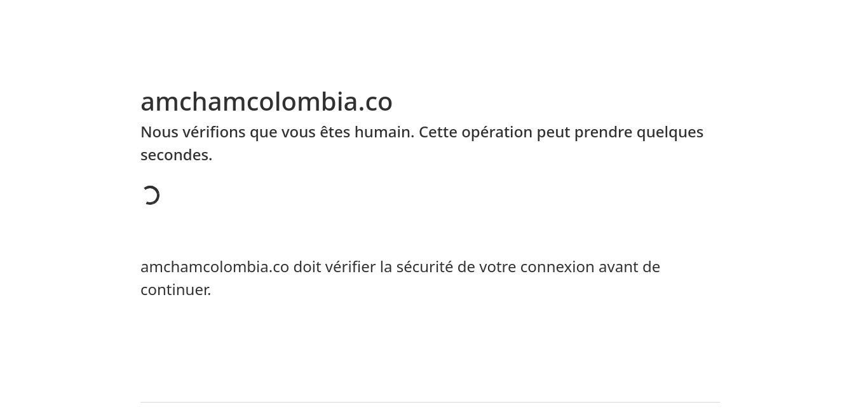868x414 pixels.
Task: Click the word 'continuer.' in the lower paragraph
Action: tap(175, 290)
